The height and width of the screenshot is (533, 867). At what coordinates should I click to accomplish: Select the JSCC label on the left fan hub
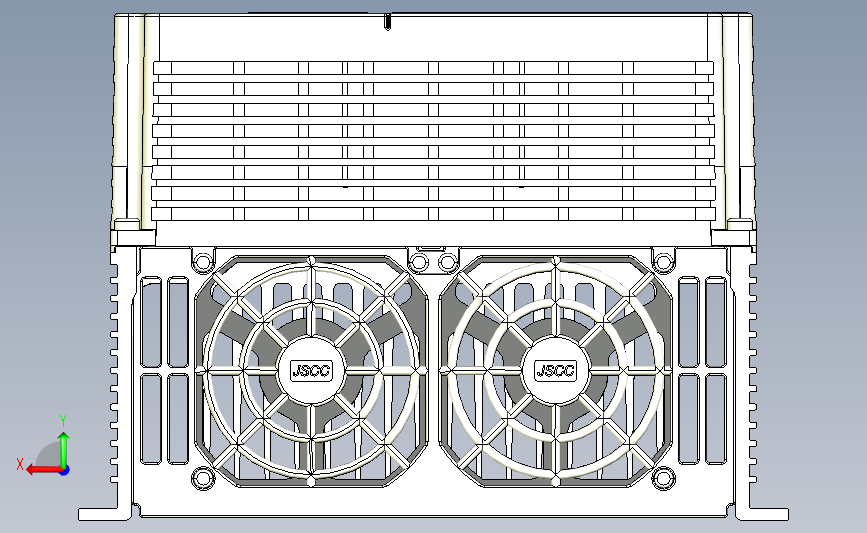pyautogui.click(x=312, y=370)
